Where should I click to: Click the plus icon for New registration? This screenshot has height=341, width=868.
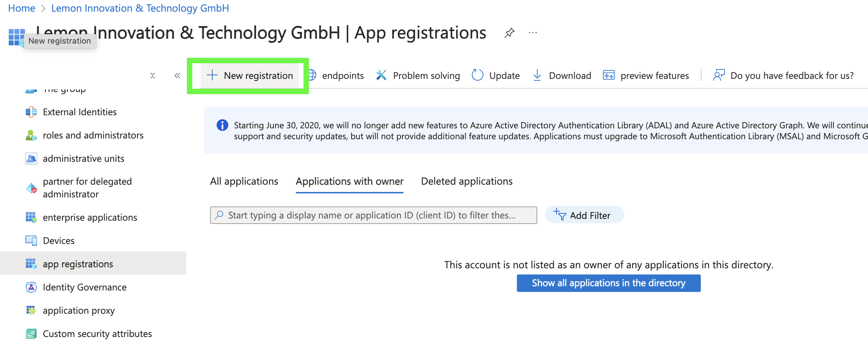click(x=212, y=76)
